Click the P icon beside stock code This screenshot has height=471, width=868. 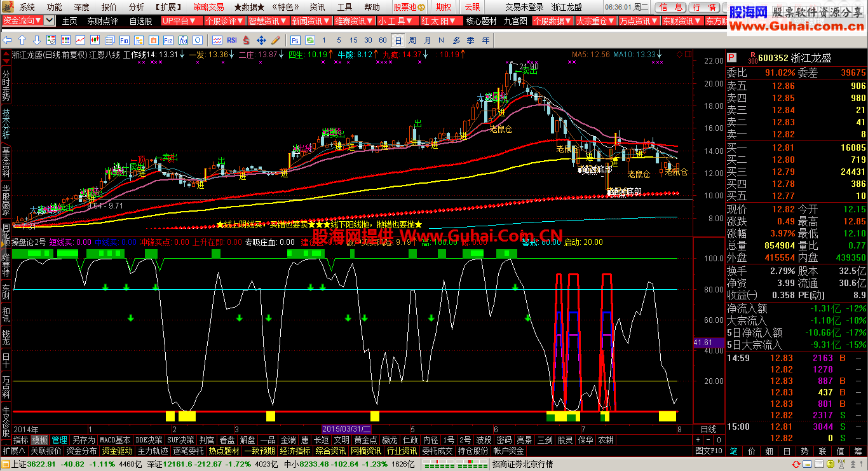click(x=733, y=58)
